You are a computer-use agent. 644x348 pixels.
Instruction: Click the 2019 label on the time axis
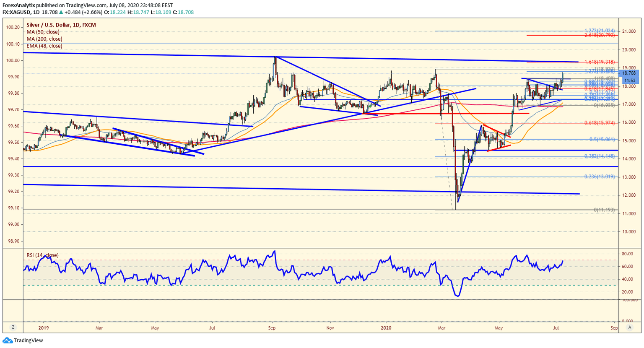tap(44, 328)
